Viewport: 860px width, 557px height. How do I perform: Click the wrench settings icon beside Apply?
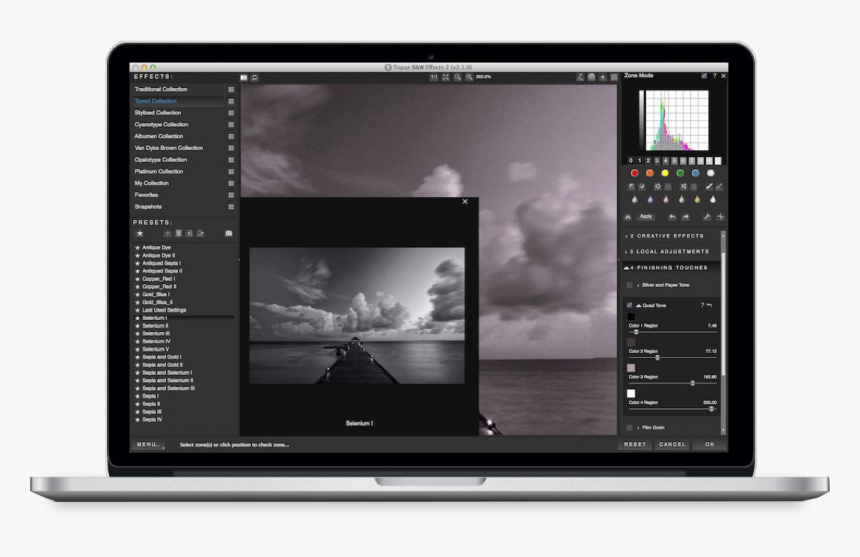coord(707,217)
